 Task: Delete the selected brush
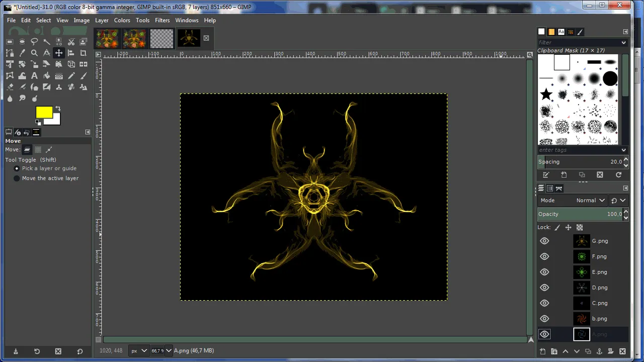(600, 175)
